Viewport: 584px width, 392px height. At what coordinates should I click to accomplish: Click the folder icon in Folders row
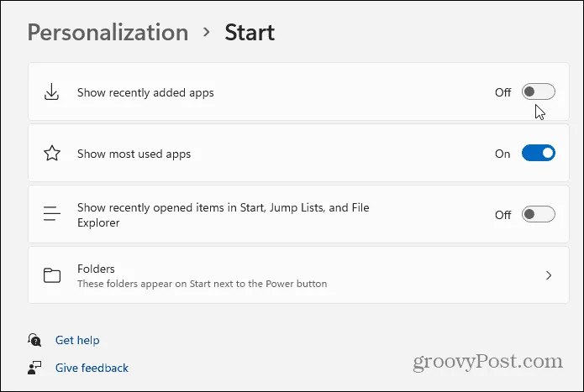pos(52,275)
